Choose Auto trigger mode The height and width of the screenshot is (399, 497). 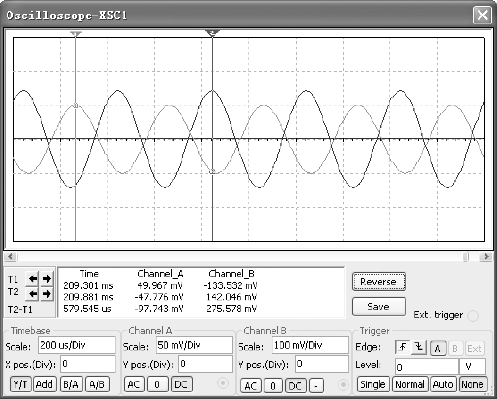443,384
